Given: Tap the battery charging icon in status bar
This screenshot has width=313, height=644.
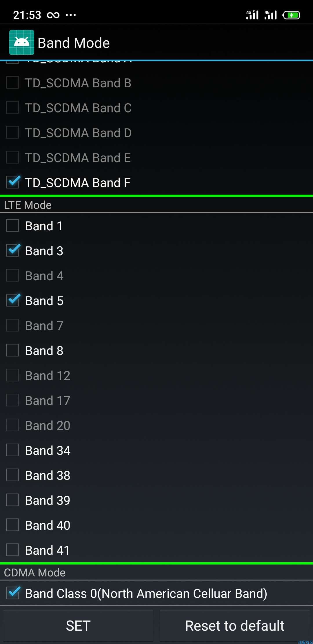Looking at the screenshot, I should pyautogui.click(x=291, y=15).
